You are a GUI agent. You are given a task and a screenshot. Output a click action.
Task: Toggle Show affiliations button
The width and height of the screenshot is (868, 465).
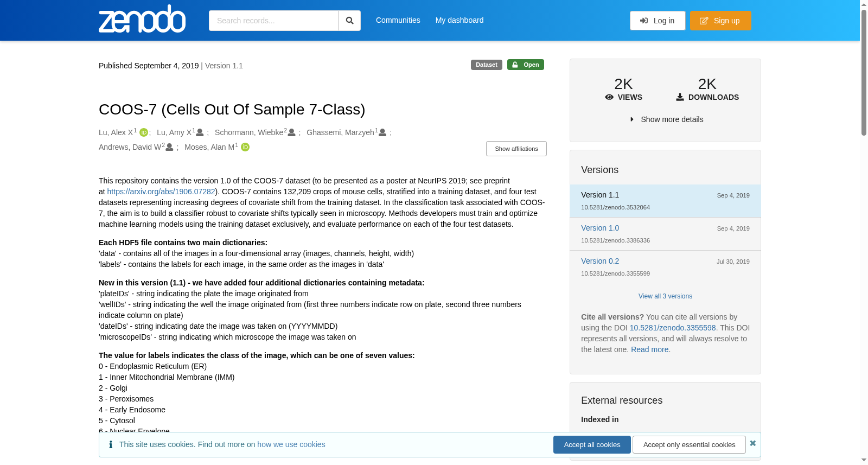[x=516, y=149]
